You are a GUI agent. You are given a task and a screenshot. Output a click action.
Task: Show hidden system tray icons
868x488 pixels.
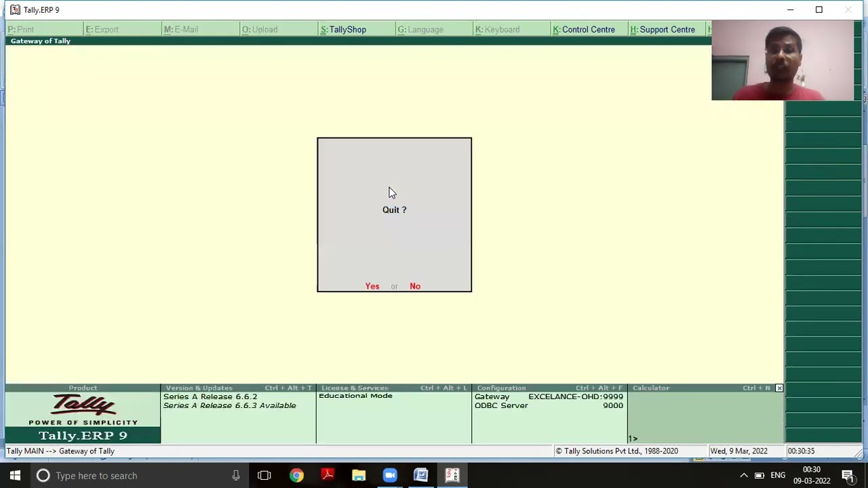coord(744,475)
